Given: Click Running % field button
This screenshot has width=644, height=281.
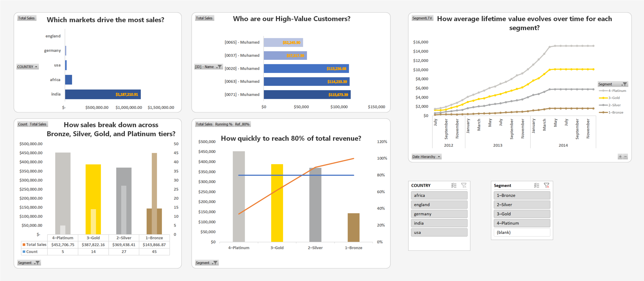Looking at the screenshot, I should click(224, 124).
